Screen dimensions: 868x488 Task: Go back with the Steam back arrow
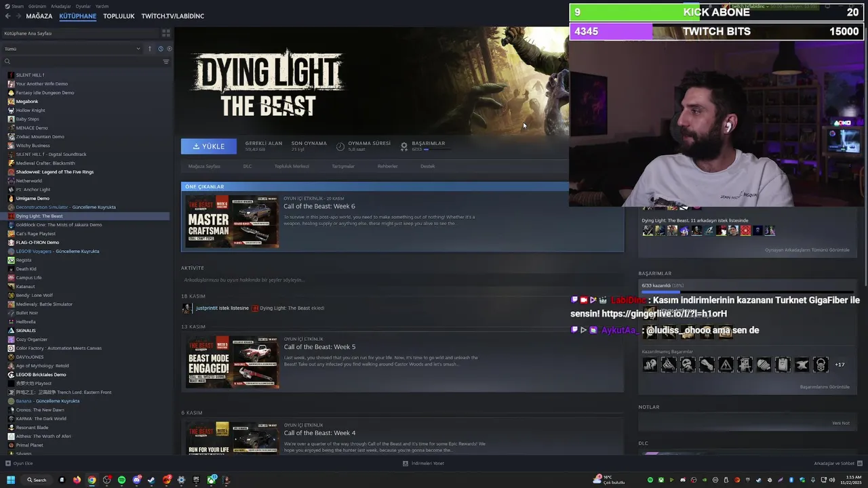(x=7, y=16)
